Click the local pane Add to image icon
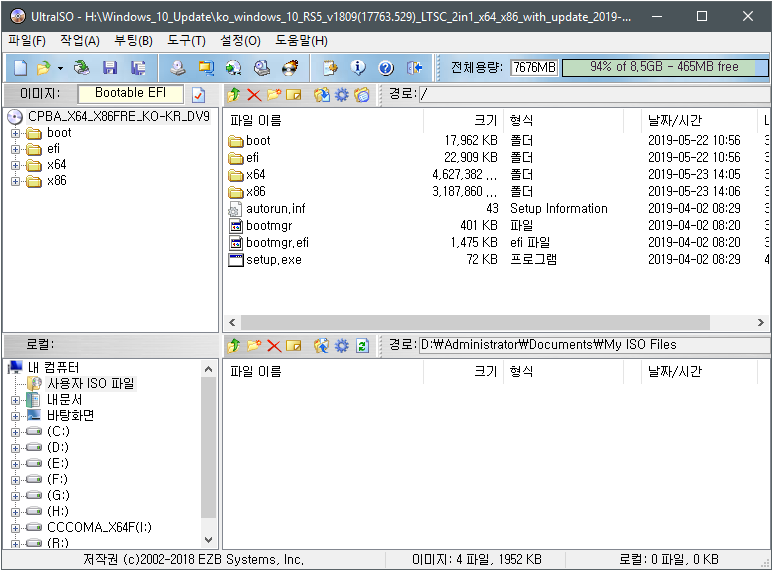The width and height of the screenshot is (772, 570). tap(322, 346)
